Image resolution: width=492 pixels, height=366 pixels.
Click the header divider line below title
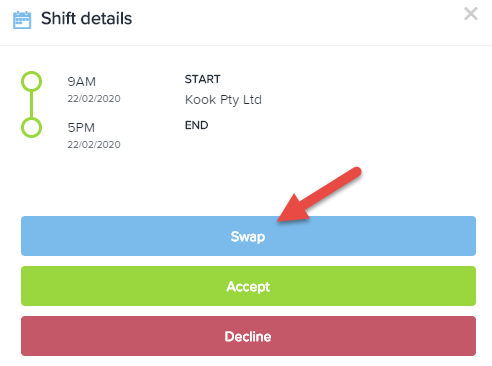tap(246, 45)
